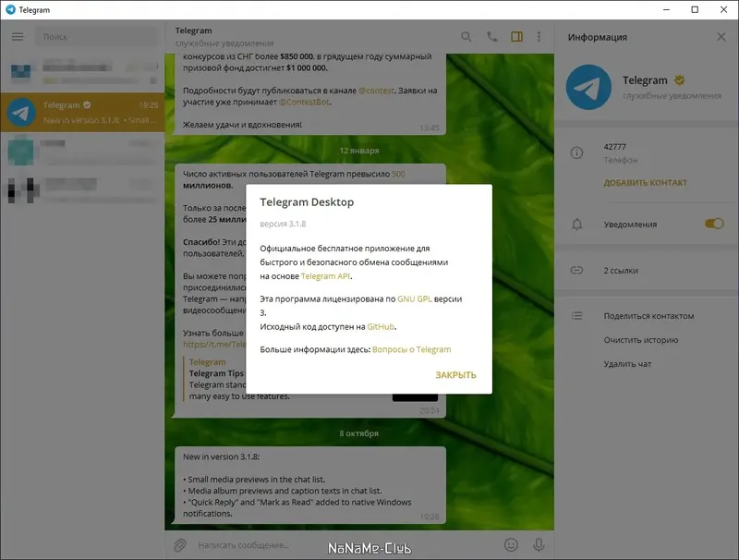Screen dimensions: 739x560
Task: Click the Telegram app icon in title bar
Action: pos(10,9)
